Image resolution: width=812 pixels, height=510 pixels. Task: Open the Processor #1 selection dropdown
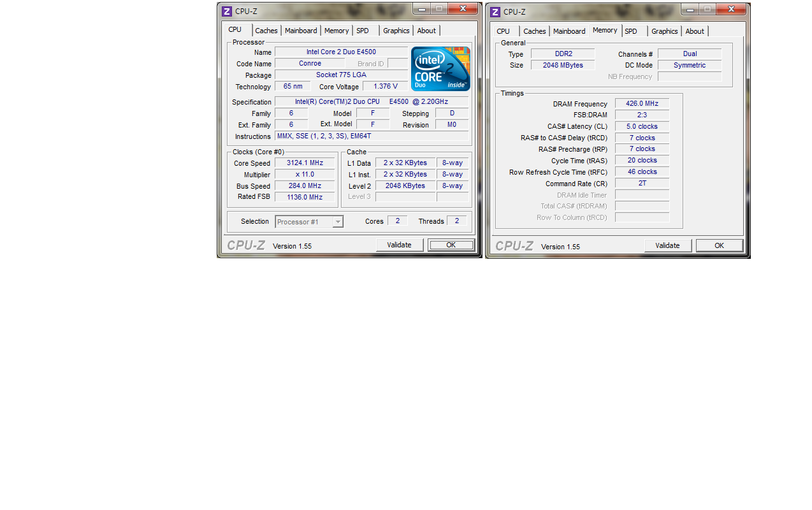[x=309, y=222]
